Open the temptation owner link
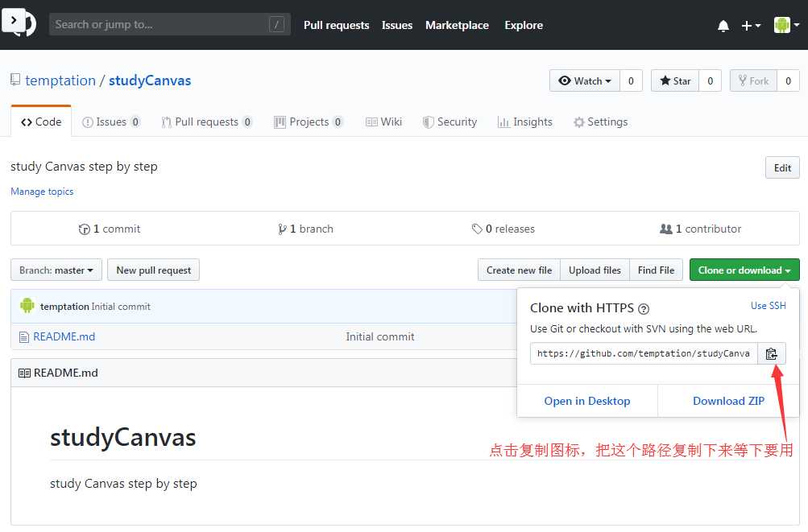The image size is (808, 532). point(60,80)
